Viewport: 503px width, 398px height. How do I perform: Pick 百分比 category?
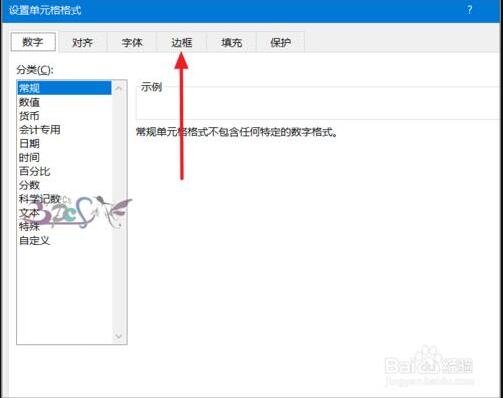pos(64,171)
